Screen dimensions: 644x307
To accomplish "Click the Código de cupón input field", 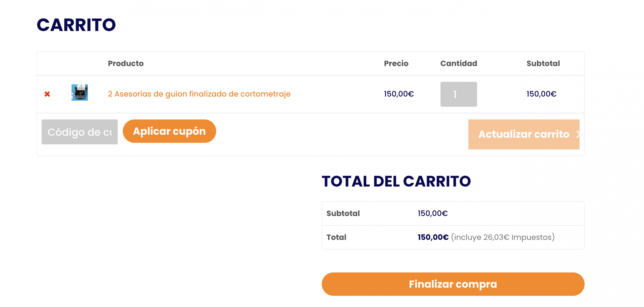I will click(x=79, y=132).
